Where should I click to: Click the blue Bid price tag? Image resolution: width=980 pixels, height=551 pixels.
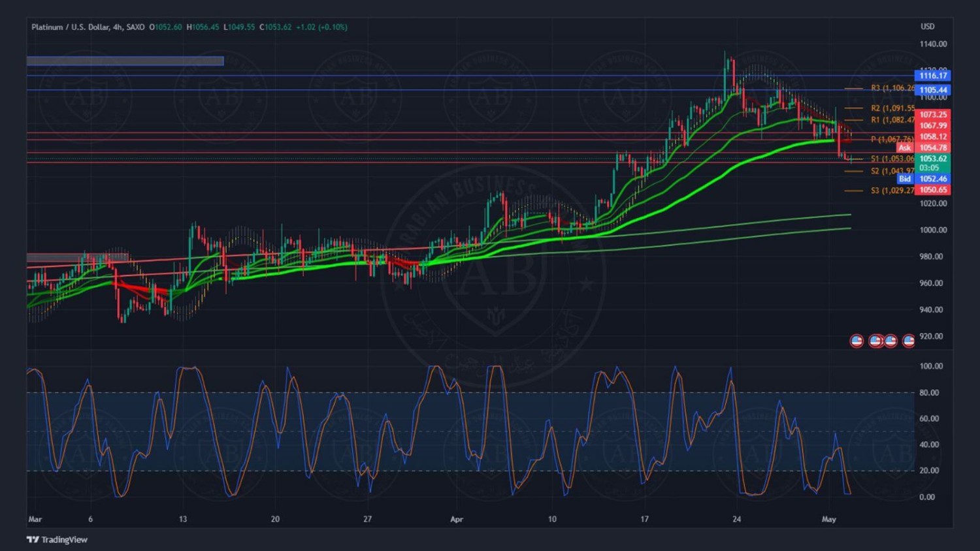coord(905,179)
